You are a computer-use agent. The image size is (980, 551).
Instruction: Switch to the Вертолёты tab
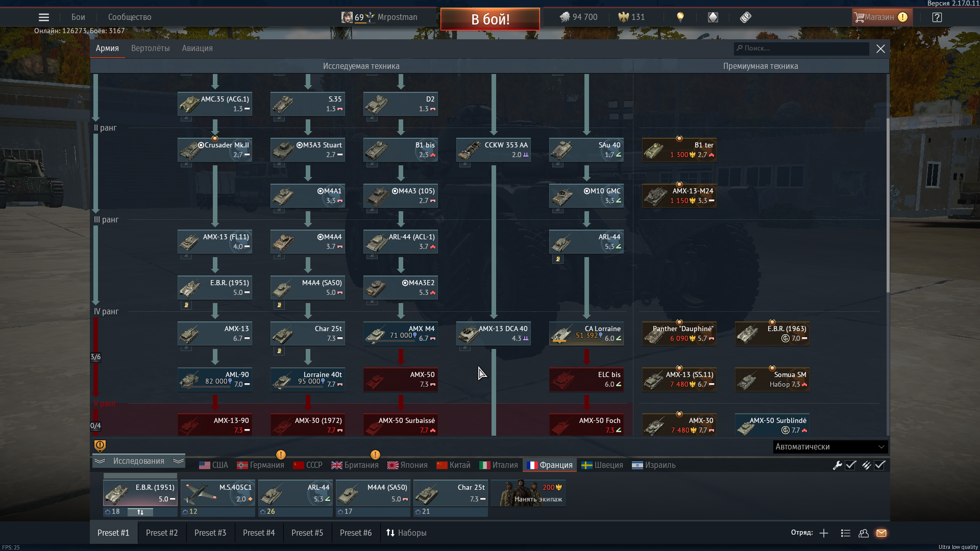[x=150, y=48]
